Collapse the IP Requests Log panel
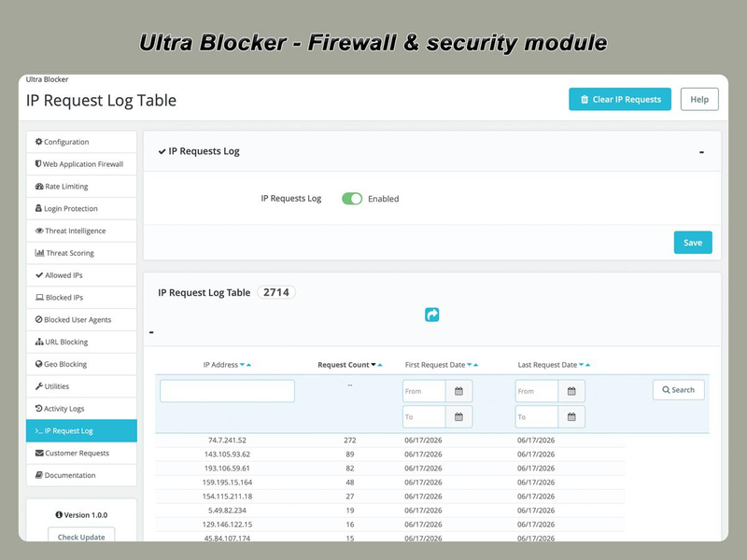 [x=701, y=152]
